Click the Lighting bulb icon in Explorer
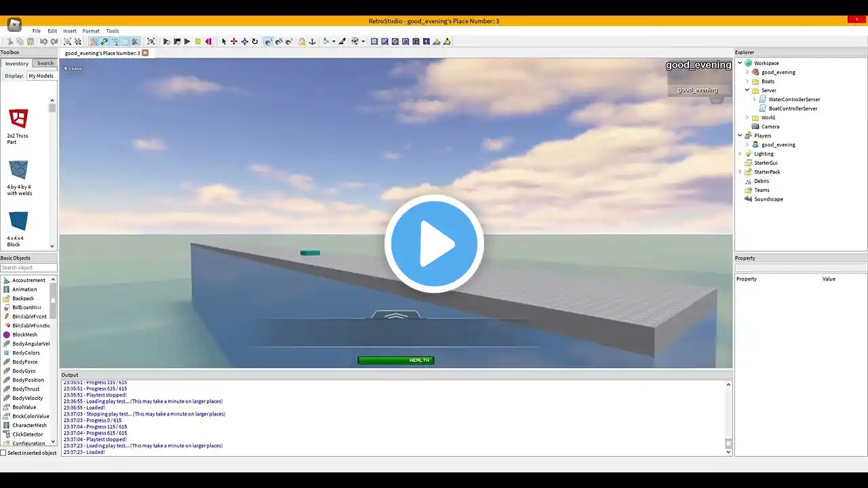 click(x=749, y=154)
